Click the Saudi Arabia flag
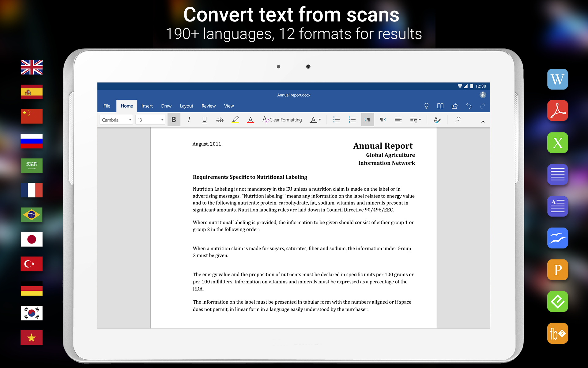Viewport: 588px width, 368px height. tap(32, 166)
